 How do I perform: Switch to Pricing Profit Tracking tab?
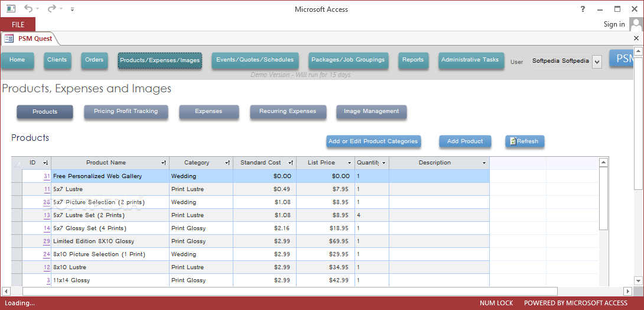point(126,112)
